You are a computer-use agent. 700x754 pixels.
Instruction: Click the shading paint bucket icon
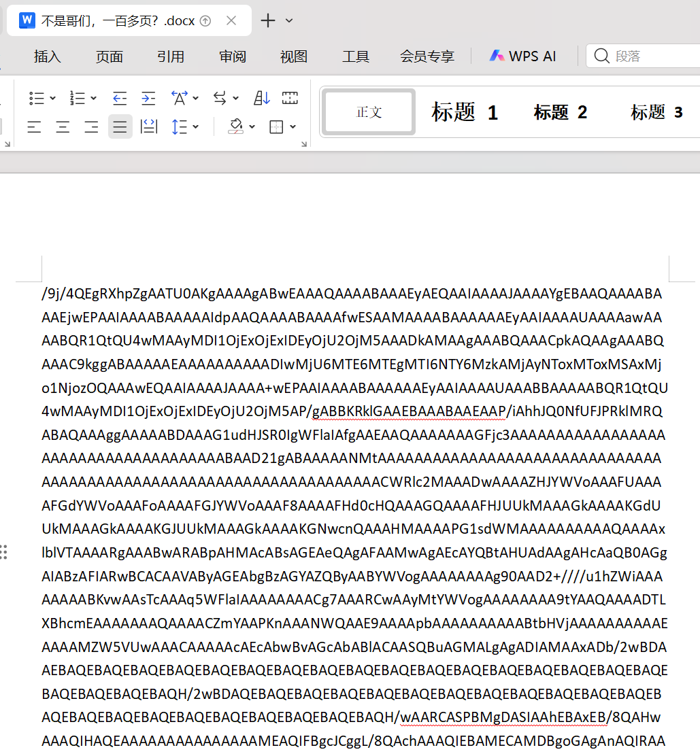(235, 126)
